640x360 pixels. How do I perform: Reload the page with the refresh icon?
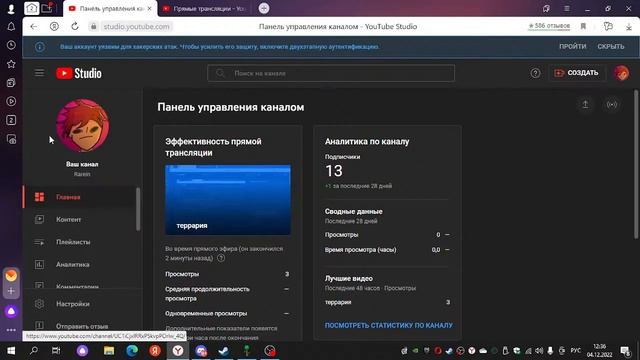tap(75, 27)
